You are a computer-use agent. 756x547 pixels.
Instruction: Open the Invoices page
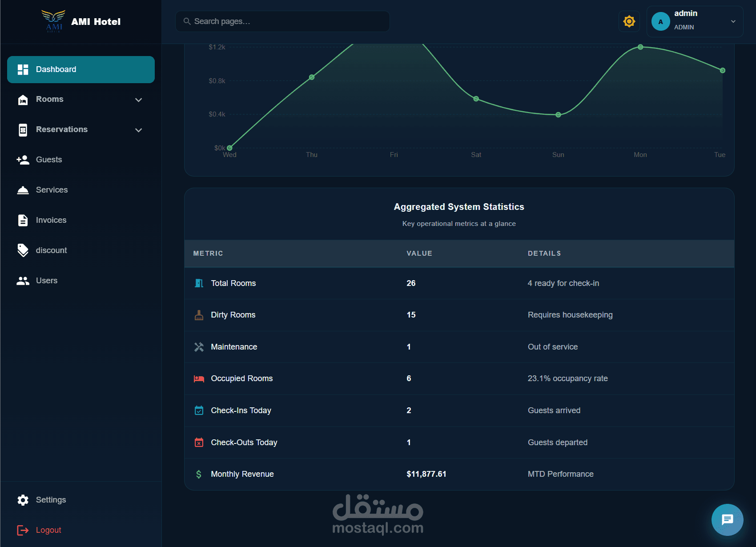pyautogui.click(x=81, y=220)
